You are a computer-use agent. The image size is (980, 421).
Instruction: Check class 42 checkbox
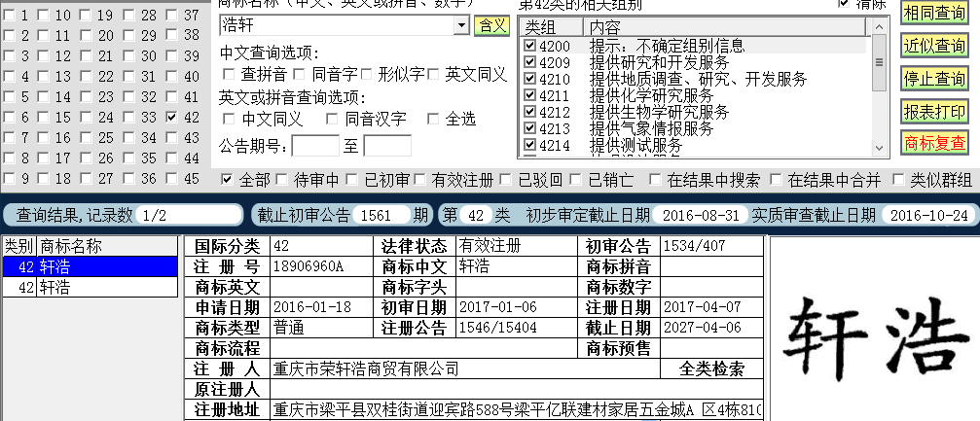(172, 118)
